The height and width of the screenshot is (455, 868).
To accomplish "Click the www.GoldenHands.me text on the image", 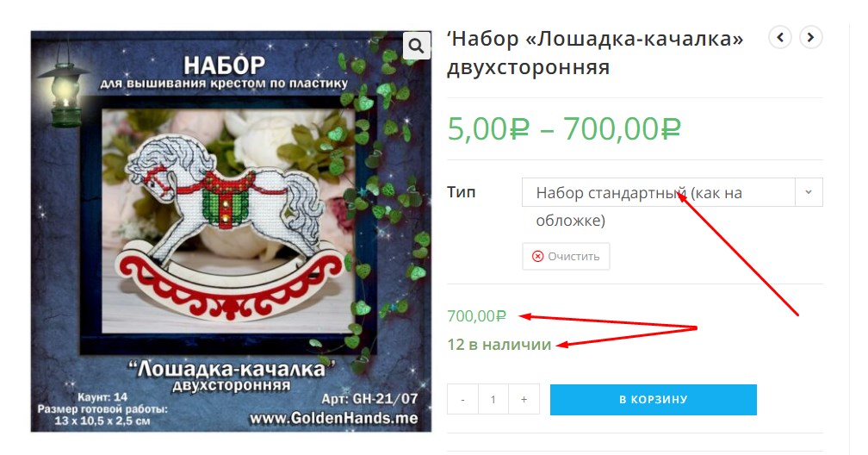I will [x=334, y=418].
